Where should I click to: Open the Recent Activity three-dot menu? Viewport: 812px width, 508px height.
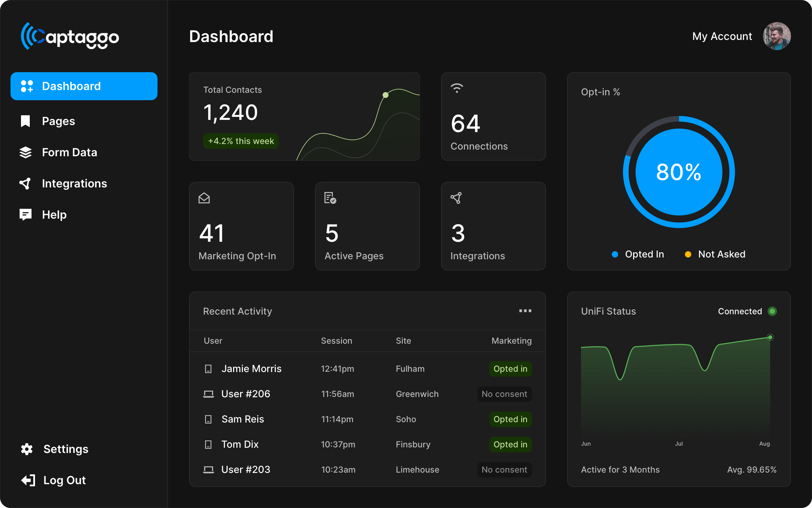[525, 311]
